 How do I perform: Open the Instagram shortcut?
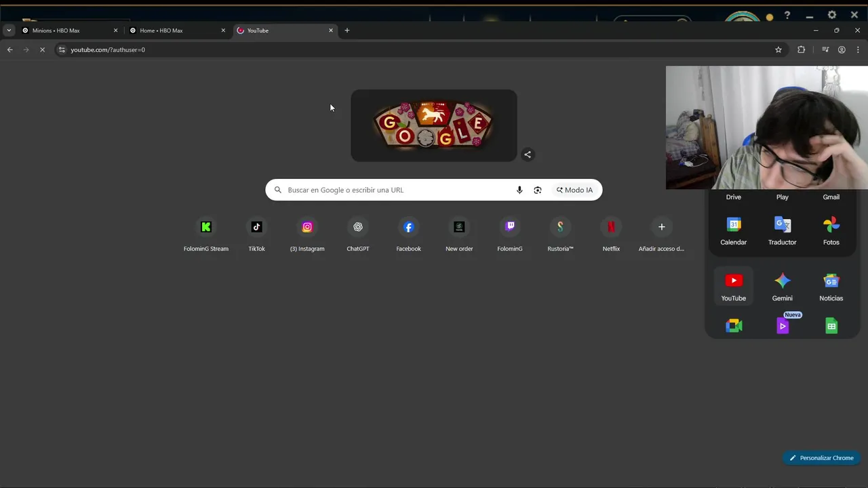(307, 235)
